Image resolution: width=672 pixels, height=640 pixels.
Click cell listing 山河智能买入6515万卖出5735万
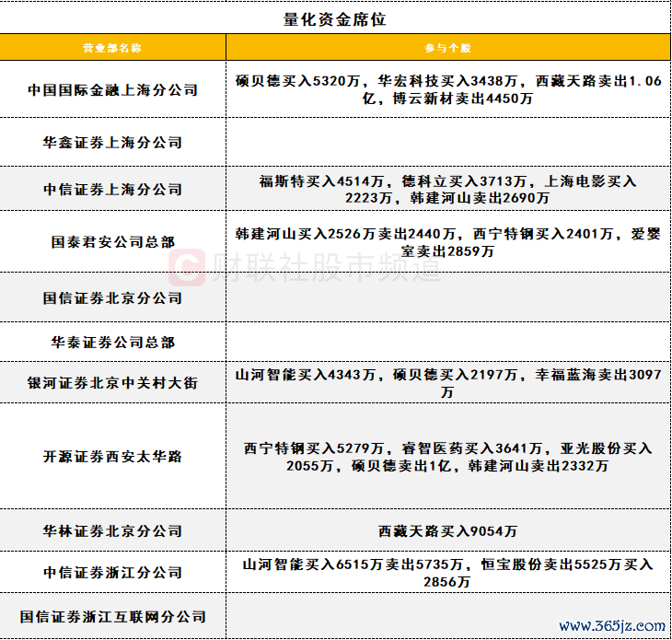[448, 573]
